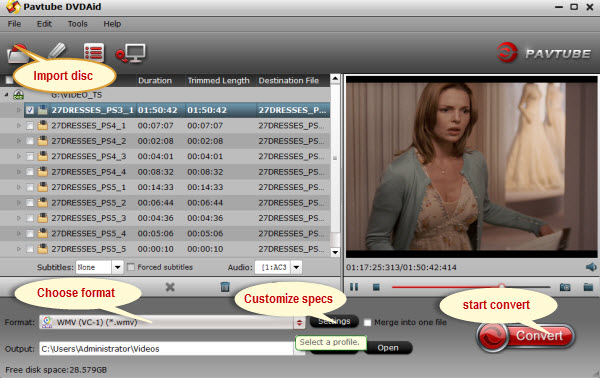Collapse the G:\VIDEO_TS tree node
This screenshot has width=600, height=378.
click(7, 94)
